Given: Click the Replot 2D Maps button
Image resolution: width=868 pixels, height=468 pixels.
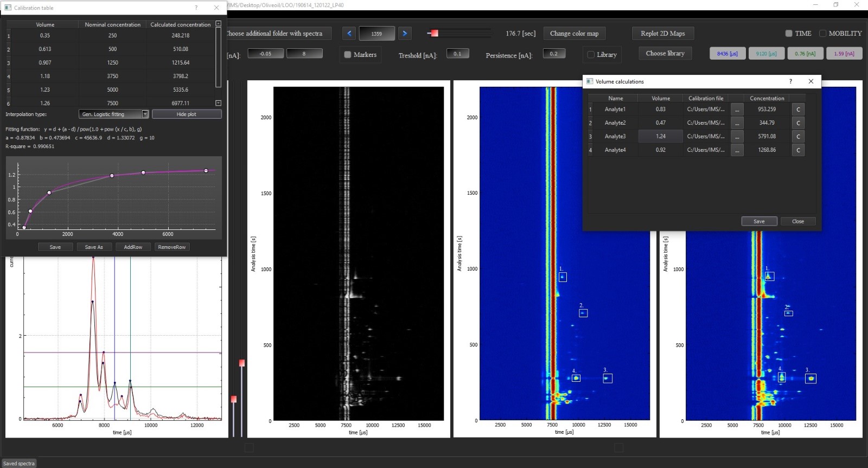Looking at the screenshot, I should coord(662,34).
